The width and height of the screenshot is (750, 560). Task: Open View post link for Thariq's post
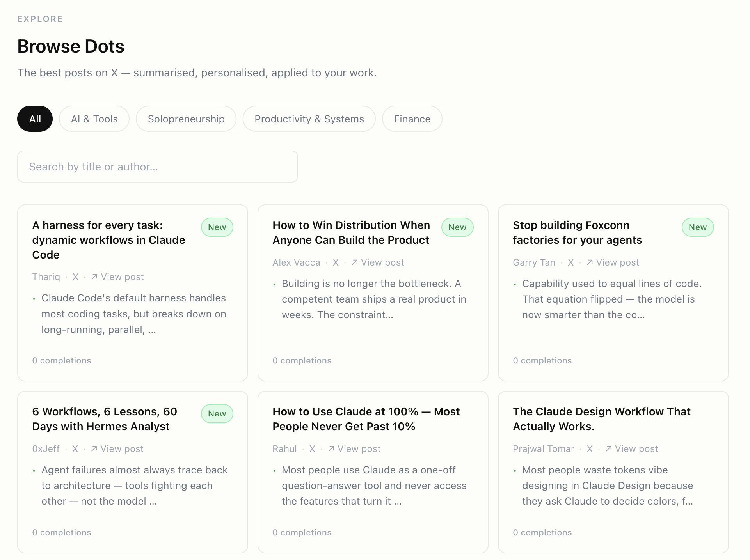click(117, 277)
